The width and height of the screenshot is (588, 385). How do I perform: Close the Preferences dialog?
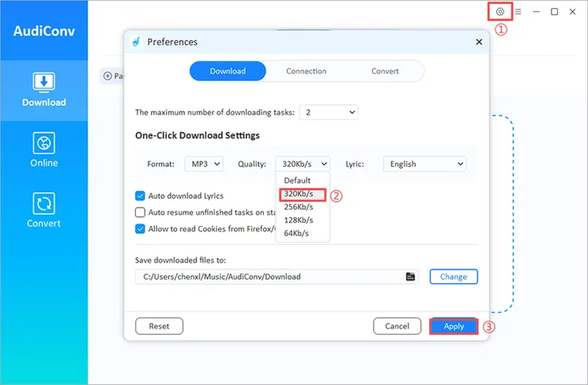pos(478,42)
